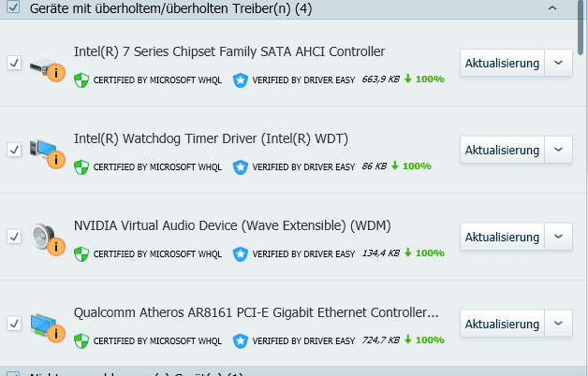Screen dimensions: 588x376
Task: Click the blue Driver Easy badge for Qualcomm Atheros
Action: (x=241, y=340)
